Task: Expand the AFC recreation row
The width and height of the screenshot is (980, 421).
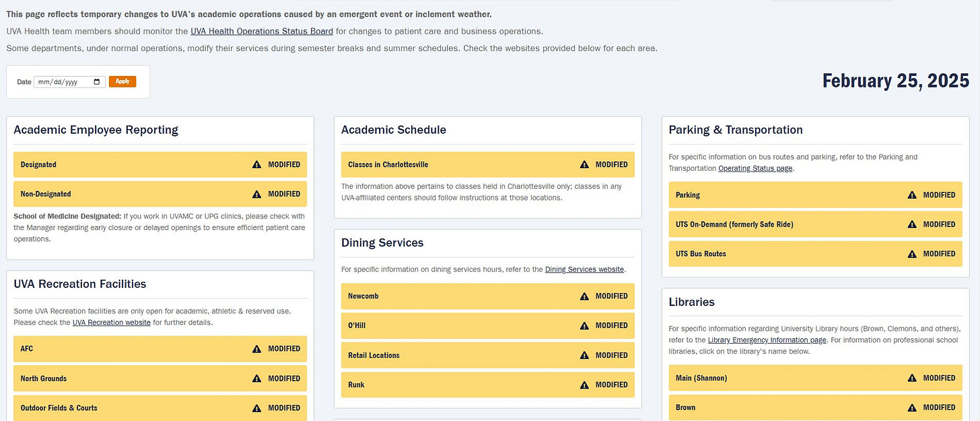Action: (160, 348)
